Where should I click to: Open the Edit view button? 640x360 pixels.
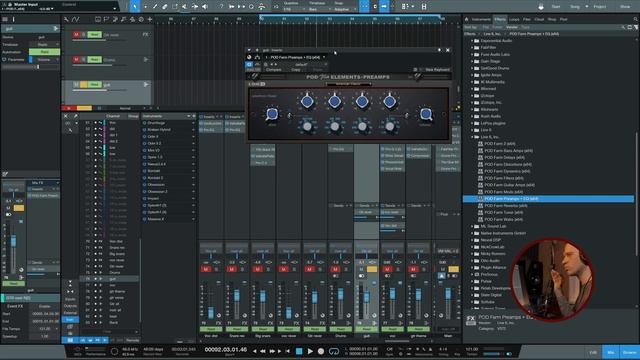click(593, 352)
